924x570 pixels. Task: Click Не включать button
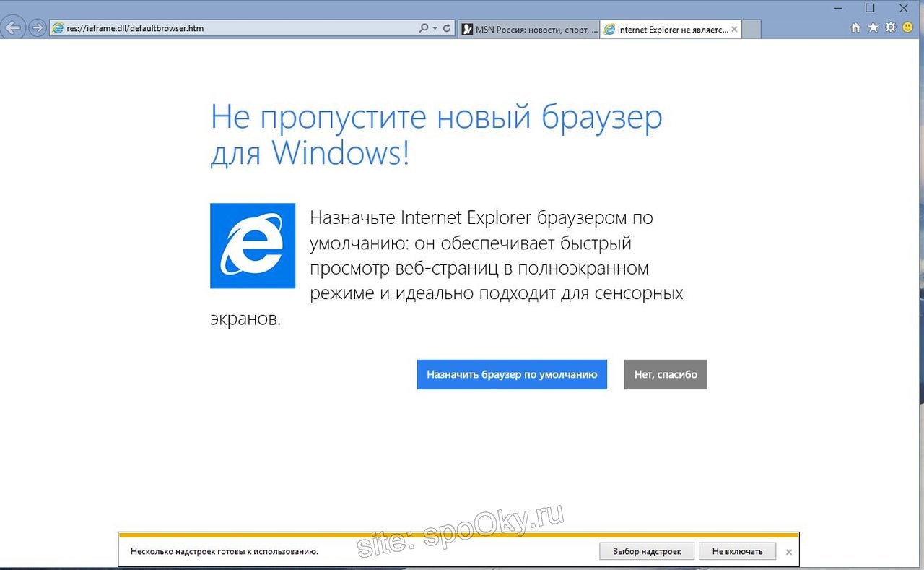pos(737,551)
